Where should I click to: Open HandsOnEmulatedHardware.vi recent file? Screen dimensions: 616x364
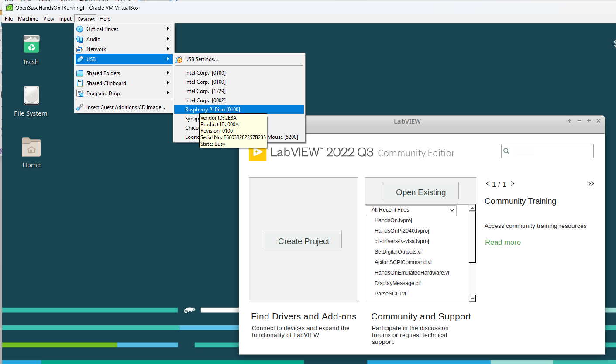(412, 273)
